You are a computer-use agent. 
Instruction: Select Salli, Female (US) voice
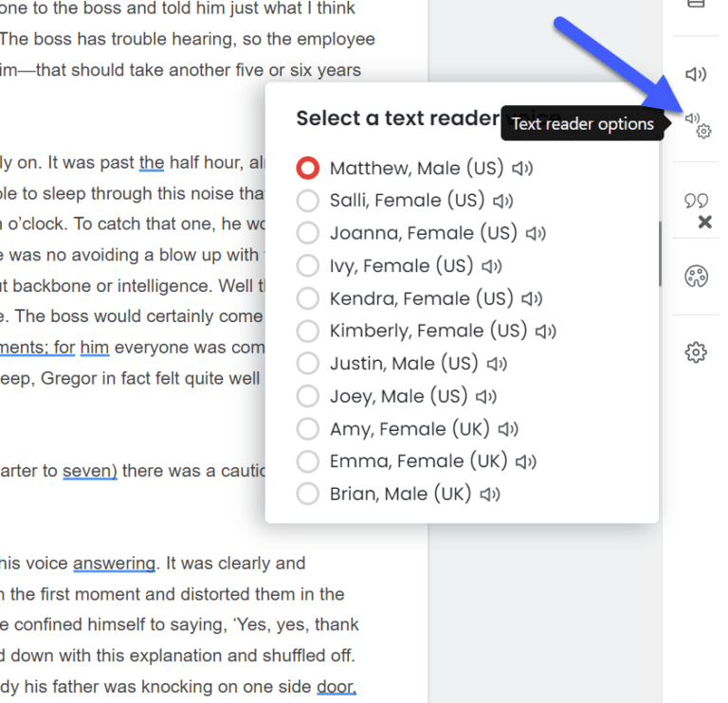pyautogui.click(x=308, y=201)
